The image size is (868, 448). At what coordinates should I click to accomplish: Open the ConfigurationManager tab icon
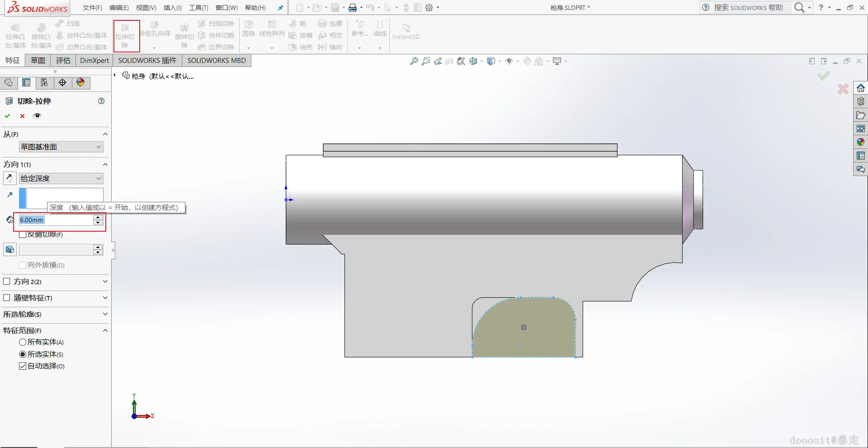coord(44,82)
